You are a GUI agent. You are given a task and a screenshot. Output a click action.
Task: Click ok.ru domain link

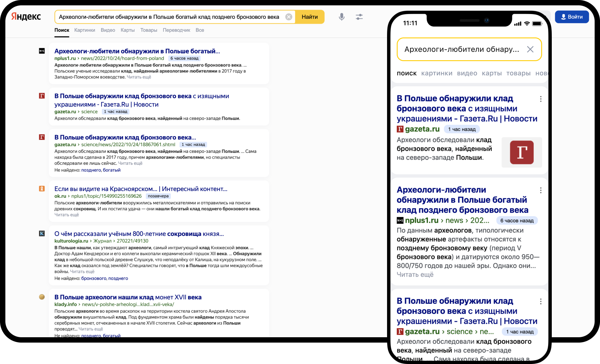[x=60, y=196]
